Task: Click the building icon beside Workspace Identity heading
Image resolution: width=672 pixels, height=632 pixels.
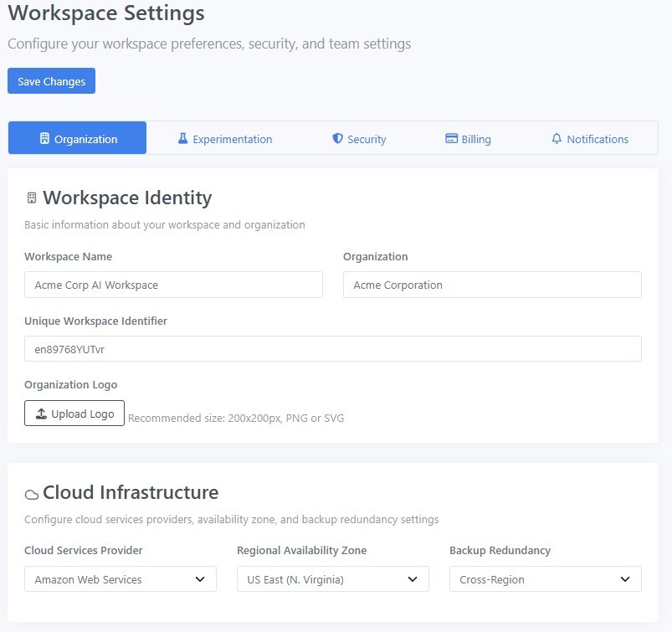Action: 32,198
